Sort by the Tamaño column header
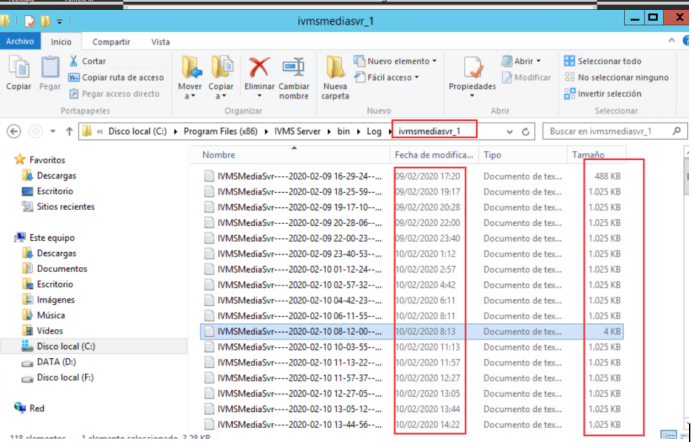Screen dimensions: 692x442 pos(596,155)
